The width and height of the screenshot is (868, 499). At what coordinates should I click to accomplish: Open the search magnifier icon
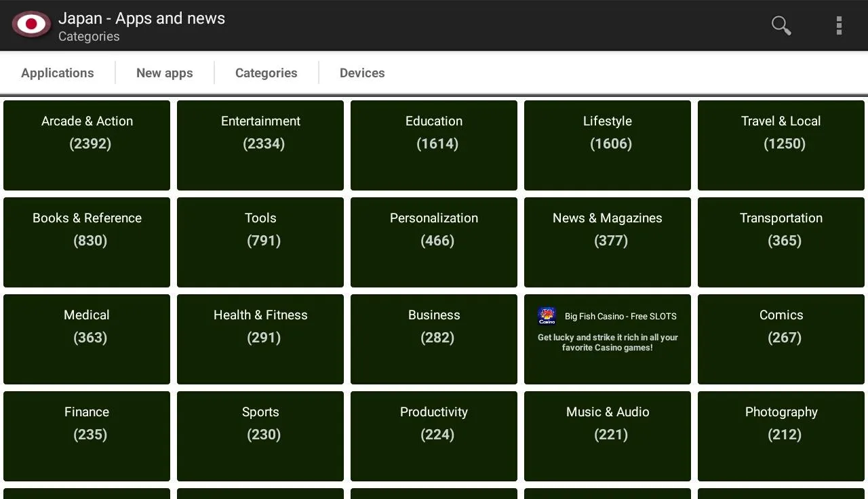tap(781, 26)
